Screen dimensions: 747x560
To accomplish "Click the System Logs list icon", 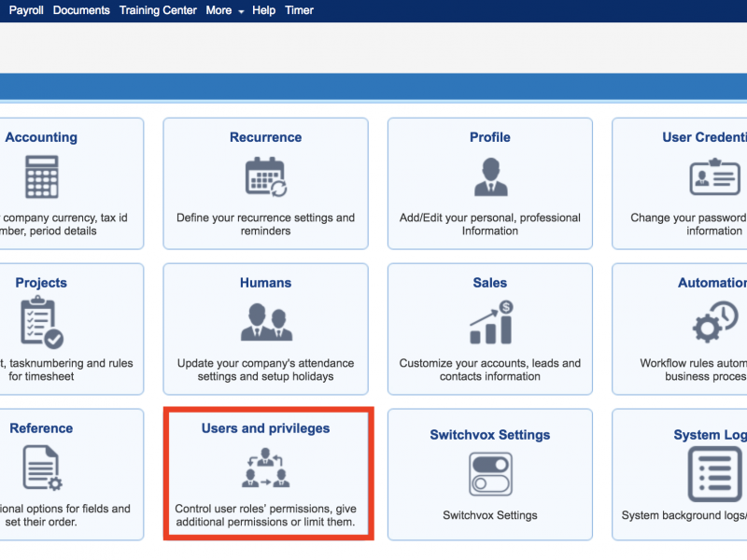I will [714, 474].
